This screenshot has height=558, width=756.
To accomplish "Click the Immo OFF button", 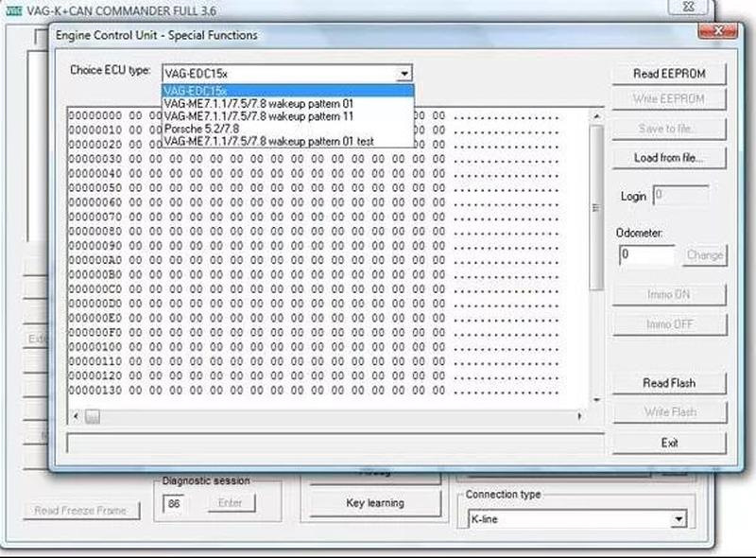I will pos(669,324).
